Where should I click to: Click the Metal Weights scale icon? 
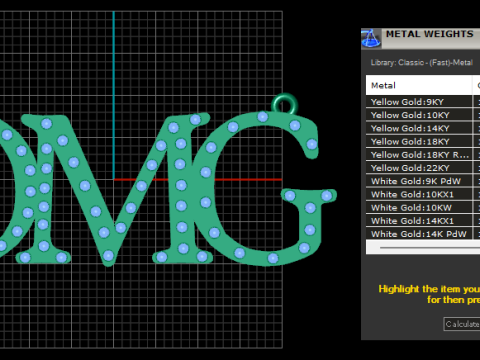(371, 38)
